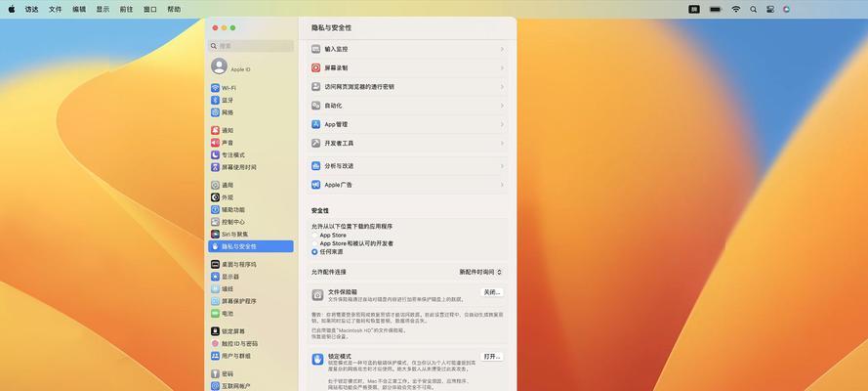Click 关闭 button for 文件保险箱
Viewport: 868px width, 391px height.
tap(491, 292)
